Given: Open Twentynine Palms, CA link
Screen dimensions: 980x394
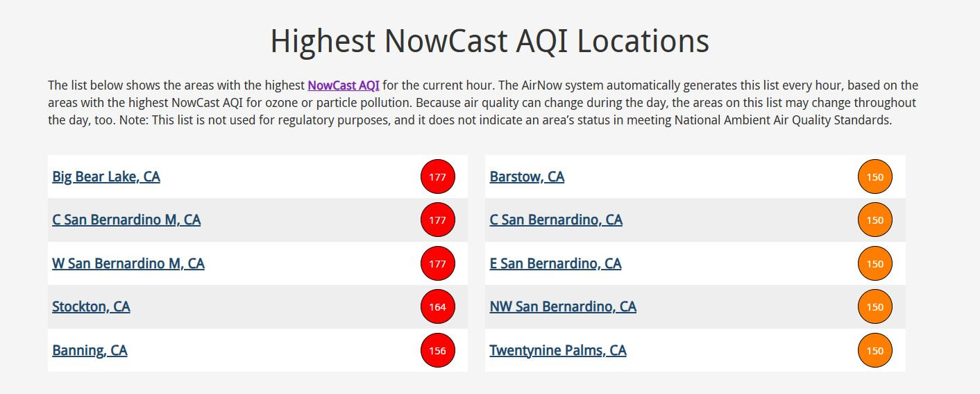Looking at the screenshot, I should coord(558,350).
